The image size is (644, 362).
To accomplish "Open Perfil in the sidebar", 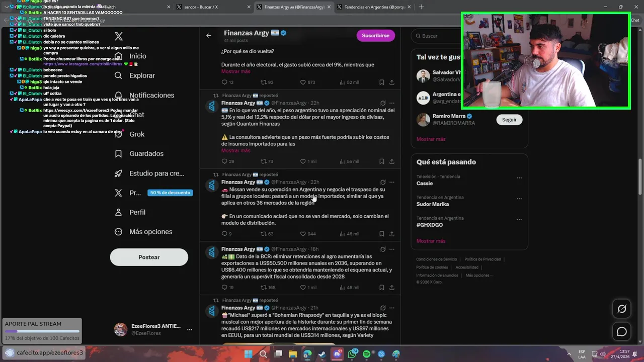I will [130, 212].
